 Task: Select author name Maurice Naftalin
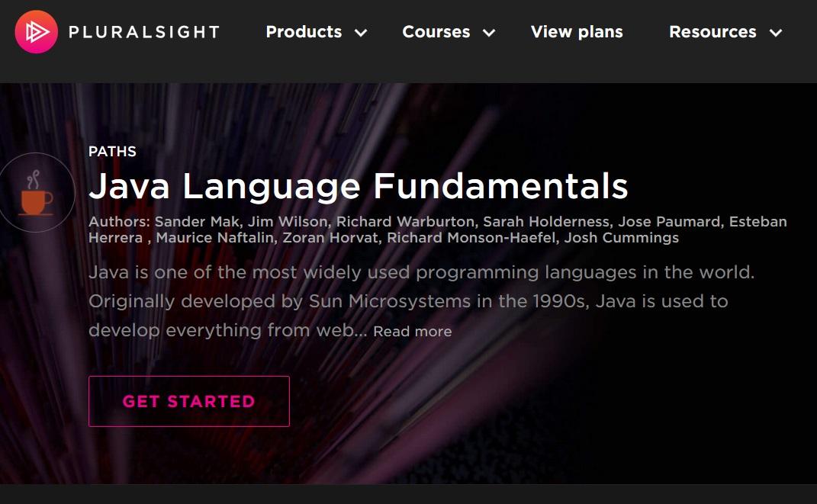pos(214,238)
